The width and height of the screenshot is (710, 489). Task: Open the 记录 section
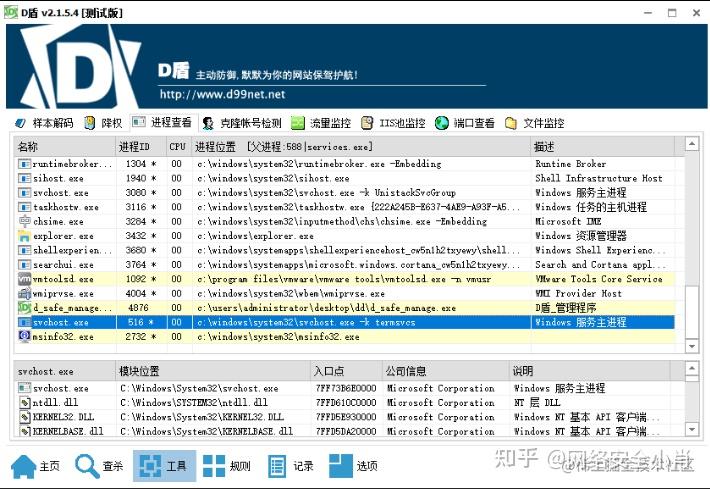[291, 466]
